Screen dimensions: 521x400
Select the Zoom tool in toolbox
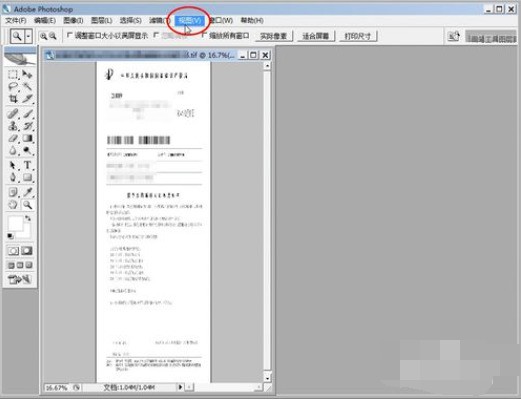click(27, 205)
